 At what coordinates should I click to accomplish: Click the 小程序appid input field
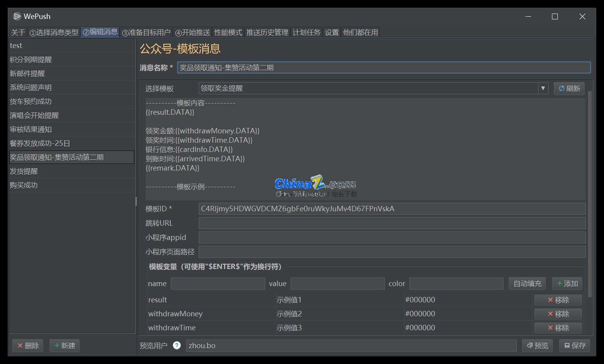(x=392, y=237)
